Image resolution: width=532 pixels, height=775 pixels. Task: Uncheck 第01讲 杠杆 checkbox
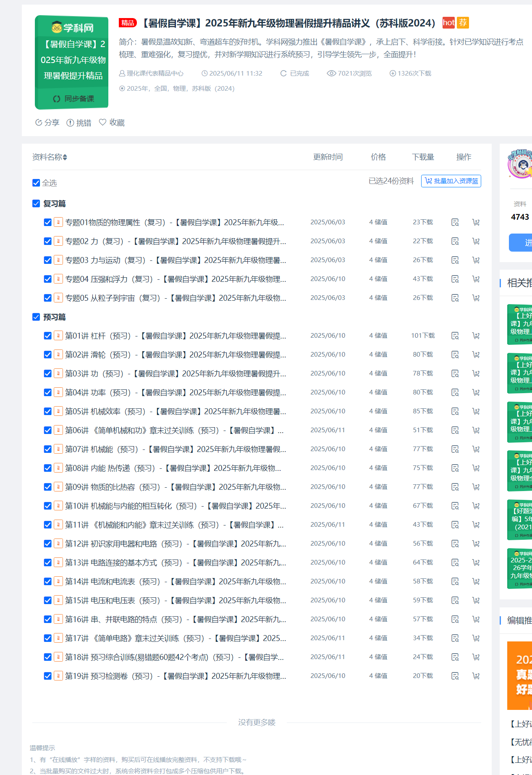point(48,336)
